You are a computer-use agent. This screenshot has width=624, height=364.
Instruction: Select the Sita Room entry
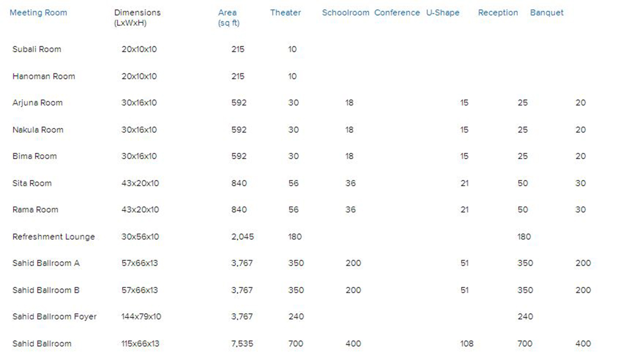click(x=32, y=184)
